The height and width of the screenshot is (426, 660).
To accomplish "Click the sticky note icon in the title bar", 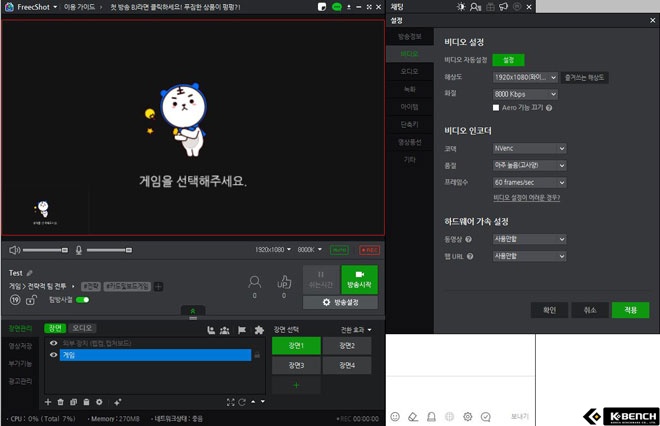I will point(322,7).
